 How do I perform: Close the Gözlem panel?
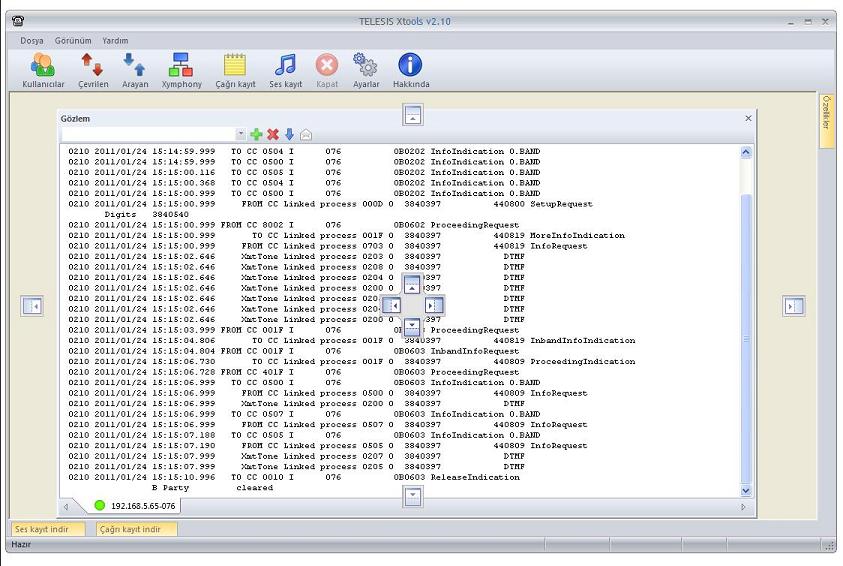click(748, 118)
